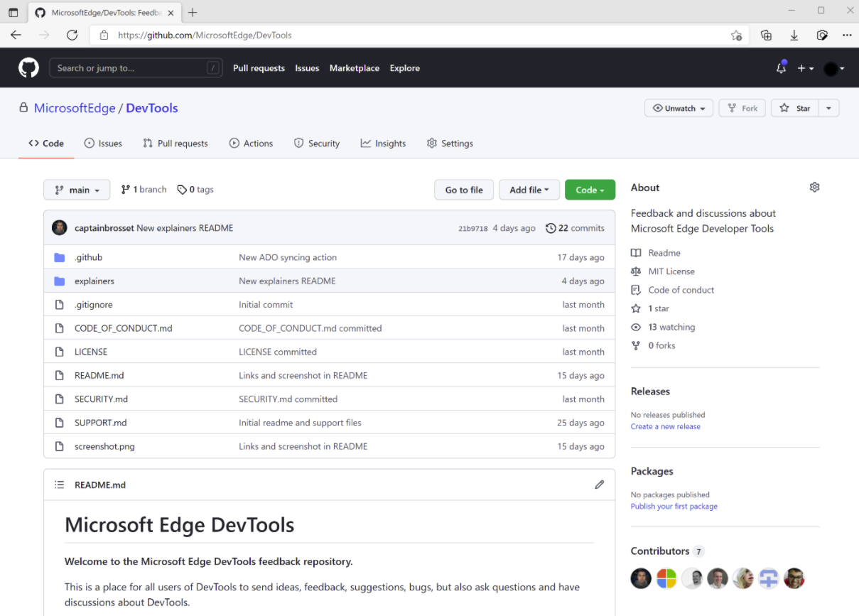Click the tags icon showing 0 tags

coord(182,189)
